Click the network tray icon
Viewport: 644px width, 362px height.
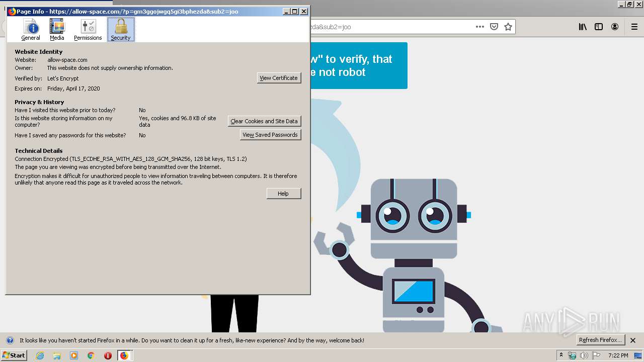coord(572,355)
